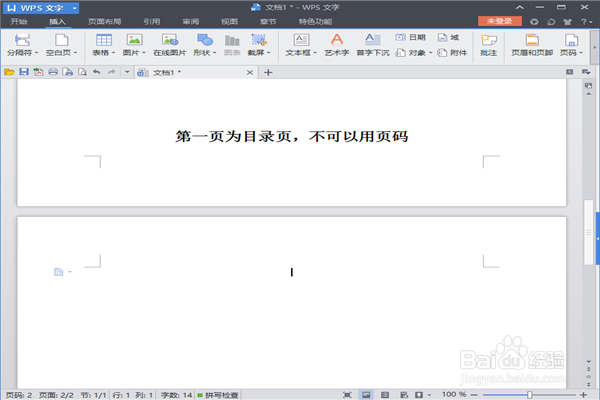Add a 批注 comment

[x=489, y=45]
